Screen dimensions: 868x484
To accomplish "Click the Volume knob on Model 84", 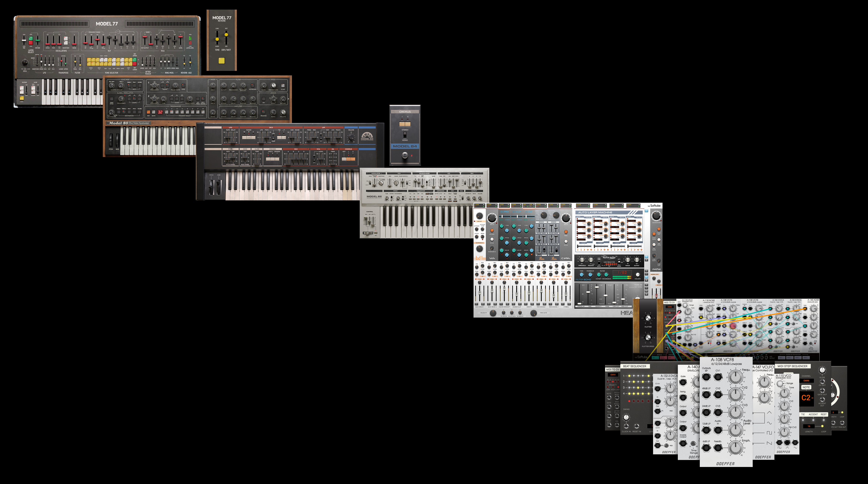I will (x=351, y=137).
